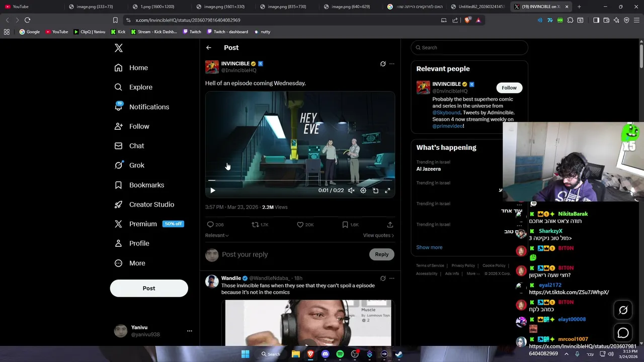
Task: Open Chat in the sidebar
Action: tap(129, 146)
